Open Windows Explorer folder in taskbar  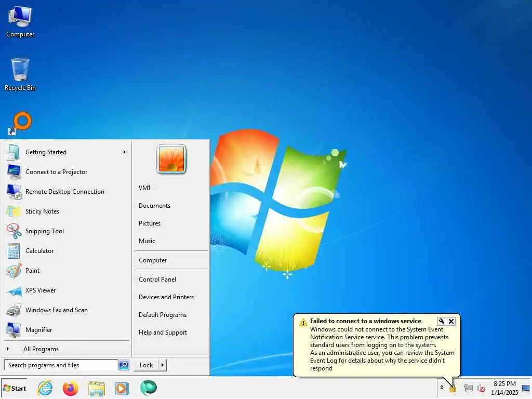click(x=96, y=389)
